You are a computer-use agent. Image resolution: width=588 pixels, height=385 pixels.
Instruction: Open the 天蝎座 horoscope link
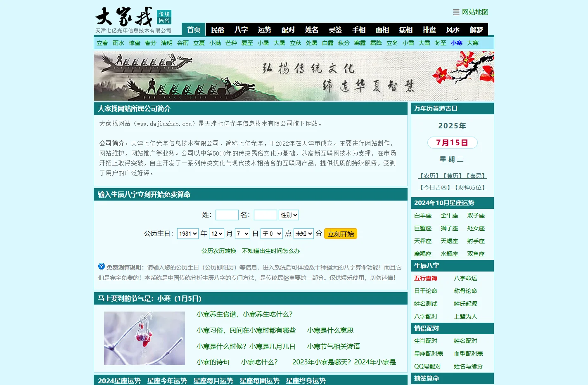coord(449,241)
